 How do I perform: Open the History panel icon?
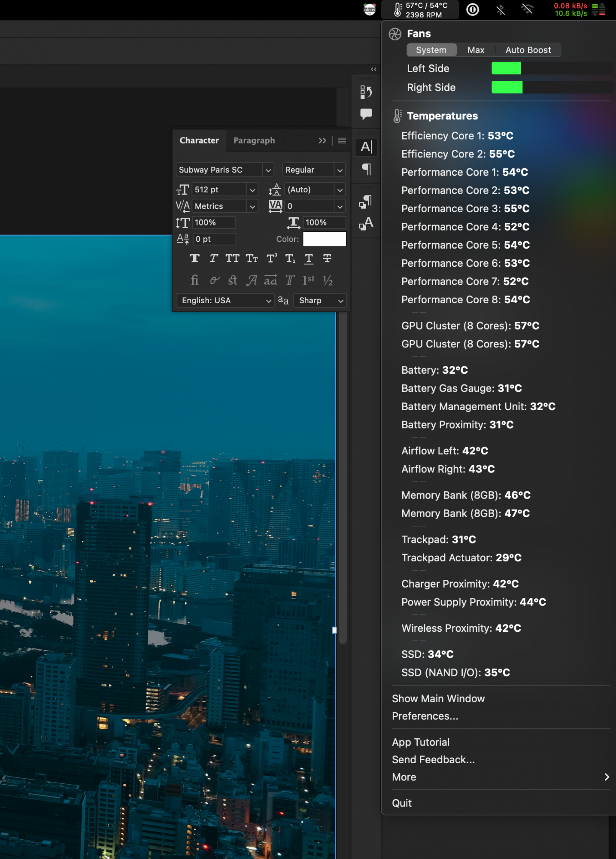[366, 91]
